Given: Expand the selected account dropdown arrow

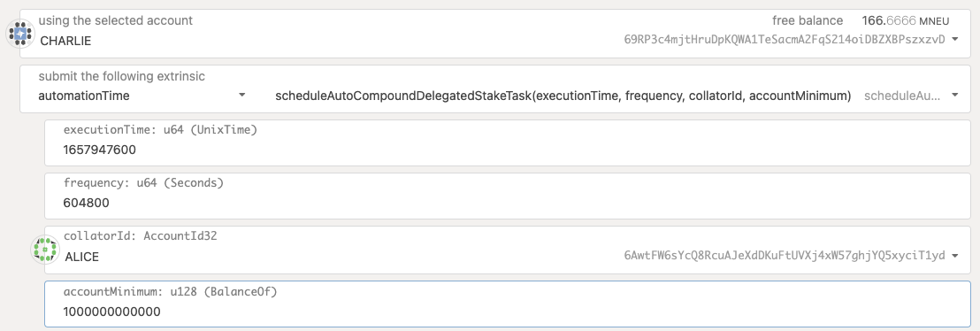Looking at the screenshot, I should click(954, 40).
